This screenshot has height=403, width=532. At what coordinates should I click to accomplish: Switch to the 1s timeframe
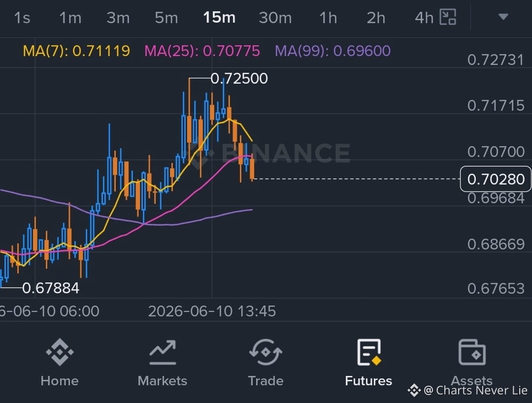tap(22, 18)
